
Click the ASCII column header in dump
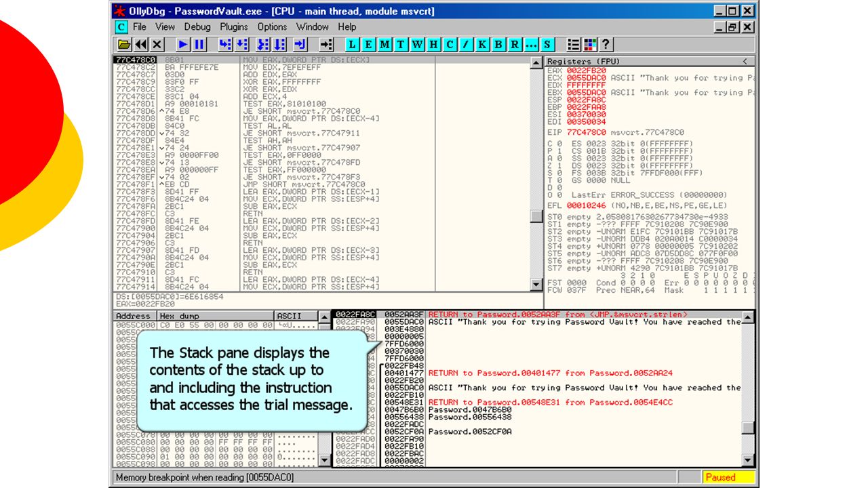(296, 316)
